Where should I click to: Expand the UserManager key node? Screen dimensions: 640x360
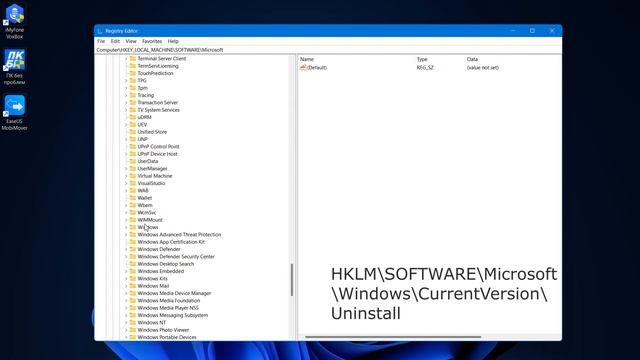pos(126,169)
